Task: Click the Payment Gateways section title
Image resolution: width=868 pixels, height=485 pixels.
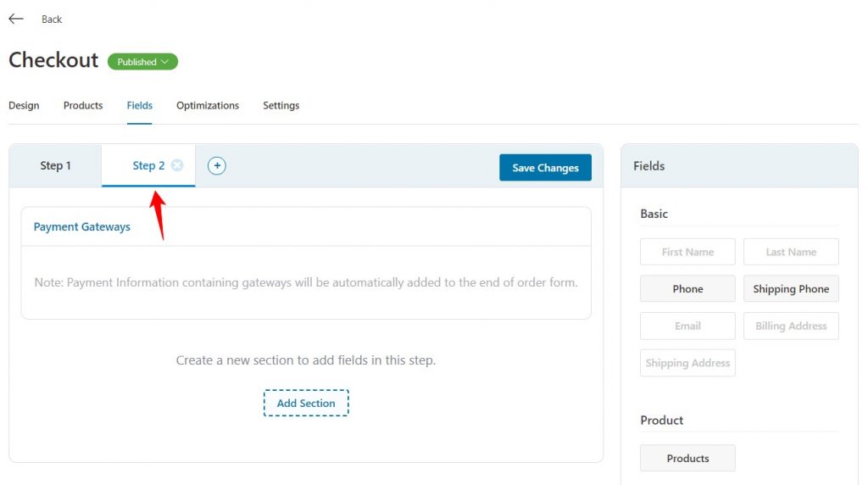Action: click(82, 226)
